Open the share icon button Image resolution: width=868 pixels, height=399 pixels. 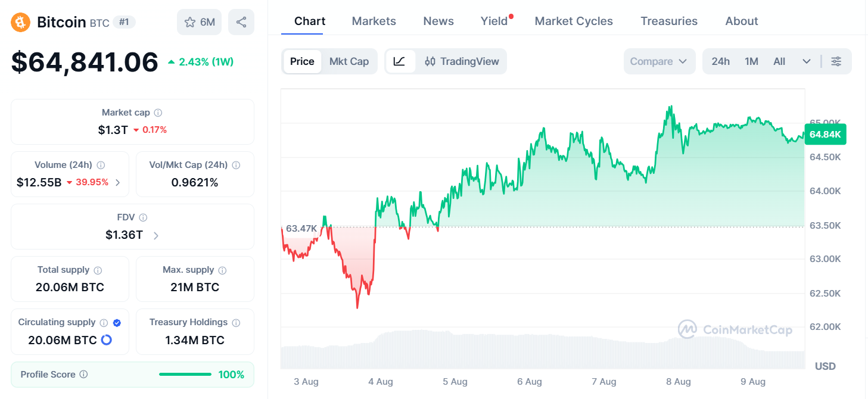tap(241, 23)
